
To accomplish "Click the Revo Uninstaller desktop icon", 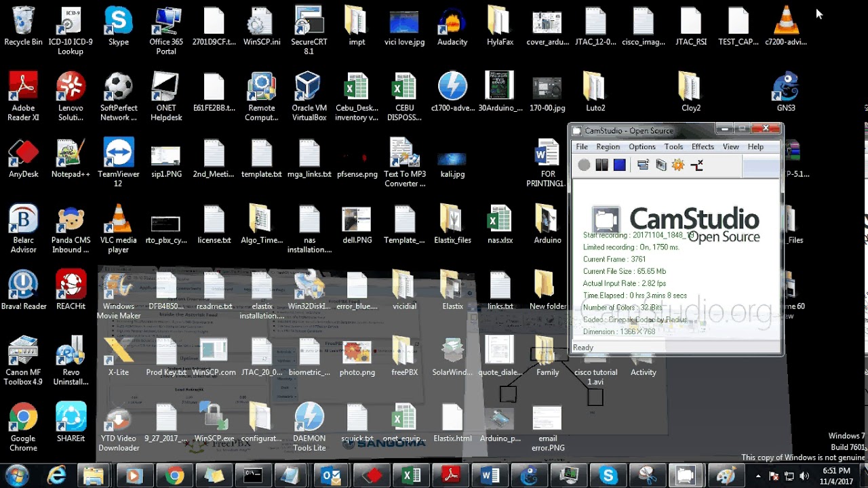I will pos(71,361).
